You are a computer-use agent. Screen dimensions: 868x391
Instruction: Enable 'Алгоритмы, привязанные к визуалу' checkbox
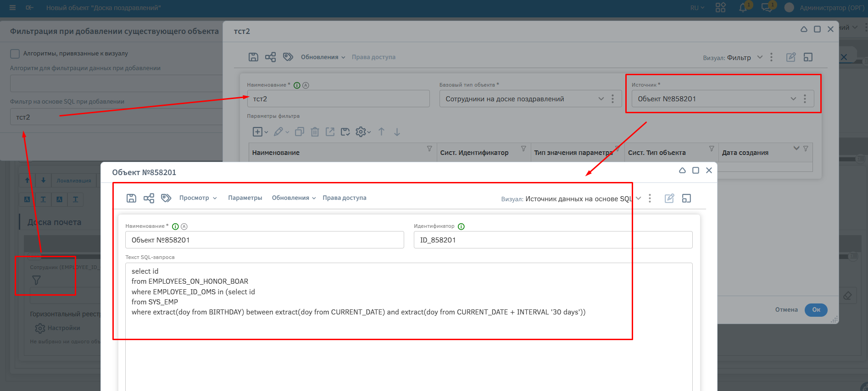[15, 54]
